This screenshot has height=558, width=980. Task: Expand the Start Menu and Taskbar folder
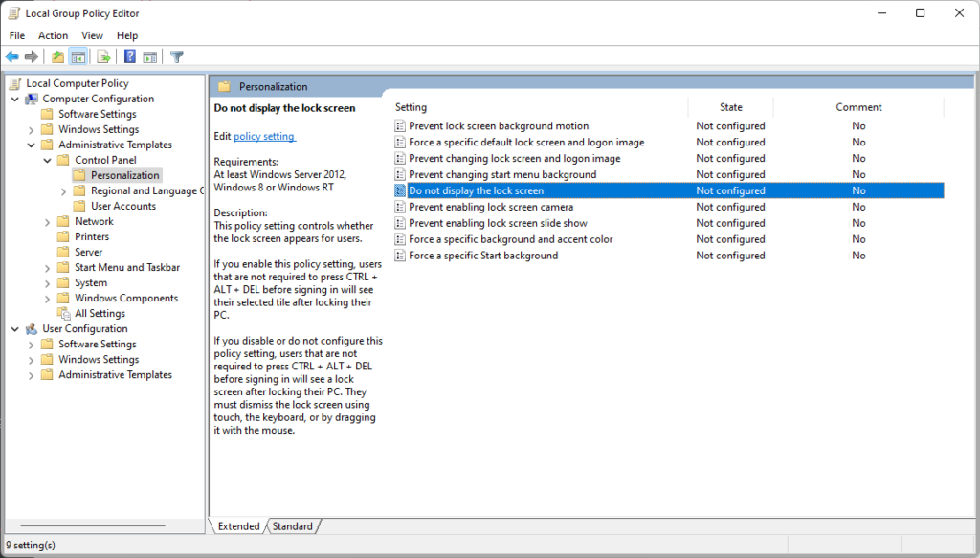tap(48, 268)
